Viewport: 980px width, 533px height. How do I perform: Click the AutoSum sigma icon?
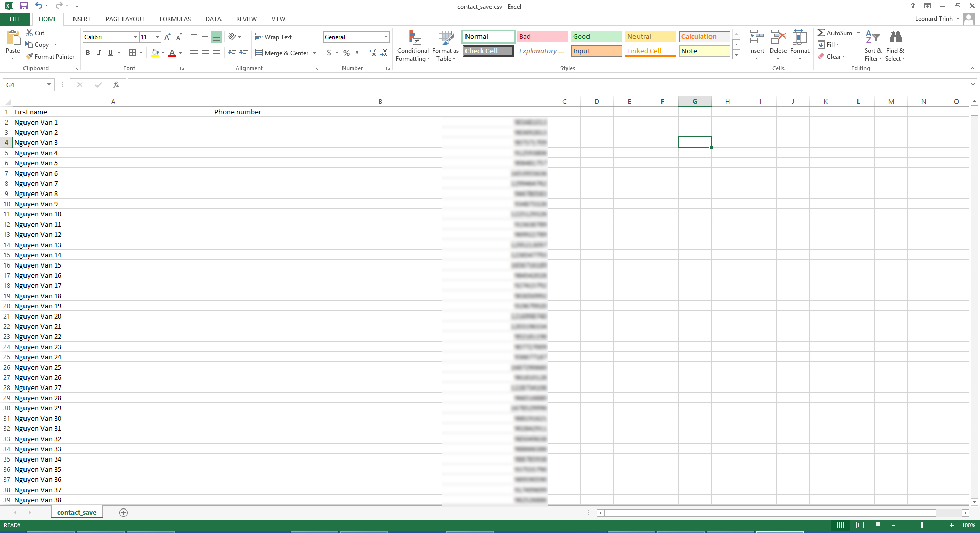click(x=821, y=33)
